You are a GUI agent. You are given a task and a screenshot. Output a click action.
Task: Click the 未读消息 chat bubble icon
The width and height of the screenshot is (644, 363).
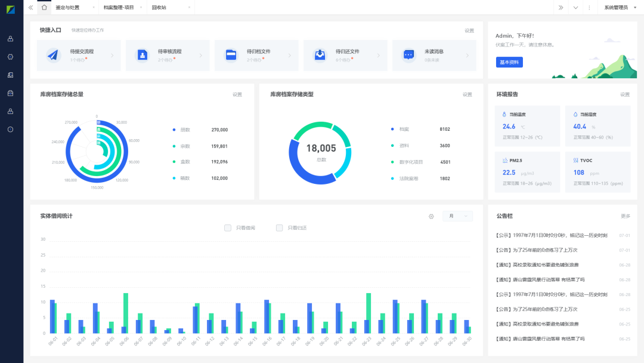point(408,55)
